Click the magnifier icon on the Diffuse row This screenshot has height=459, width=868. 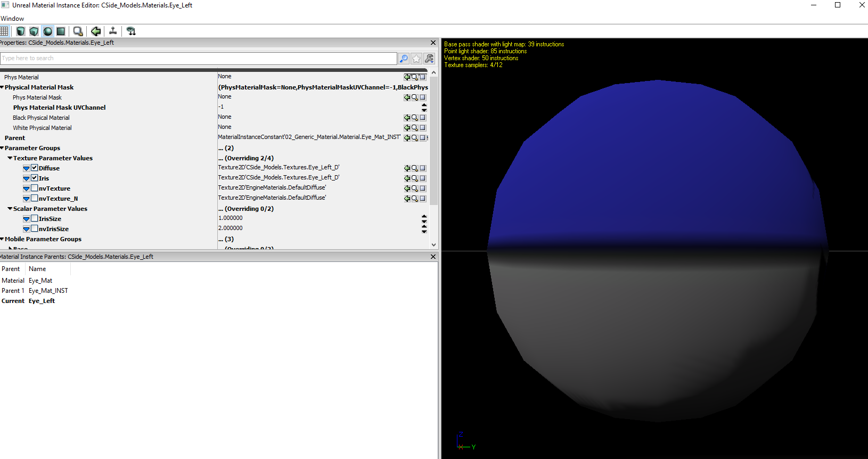(x=415, y=168)
